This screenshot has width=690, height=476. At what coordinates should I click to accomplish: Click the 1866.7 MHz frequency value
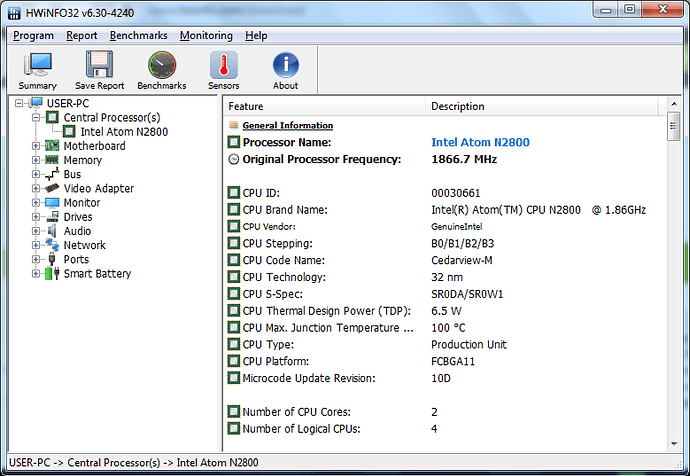point(464,159)
